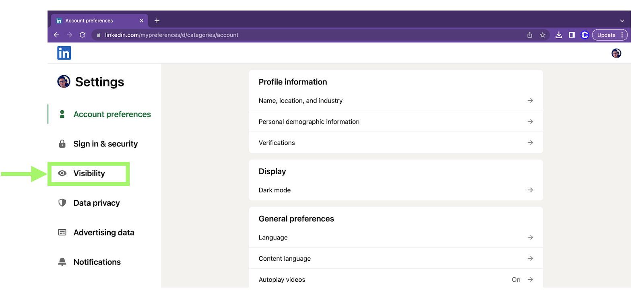
Task: Open the browser downloads icon
Action: click(559, 35)
